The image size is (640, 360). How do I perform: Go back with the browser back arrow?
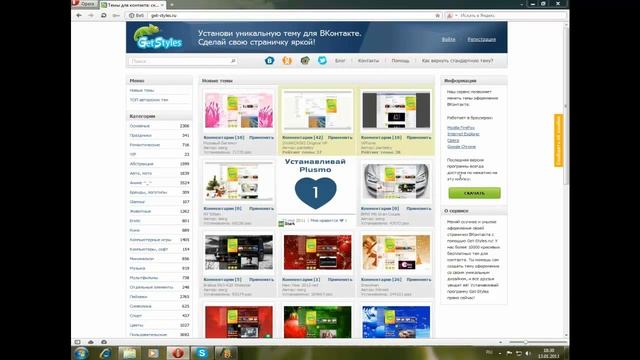(79, 16)
